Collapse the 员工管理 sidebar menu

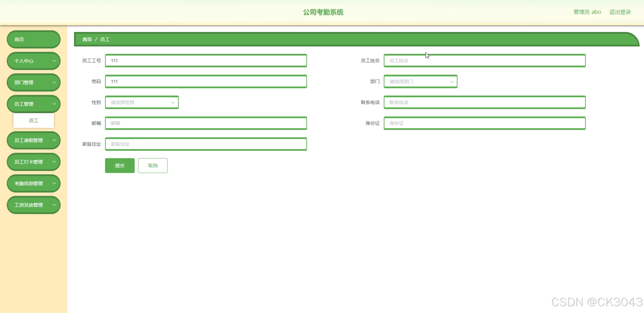click(33, 104)
